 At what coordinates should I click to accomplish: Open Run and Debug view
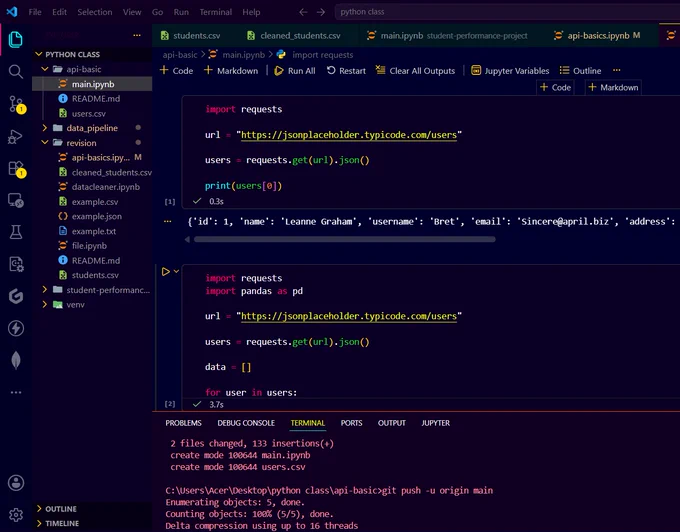coord(15,137)
